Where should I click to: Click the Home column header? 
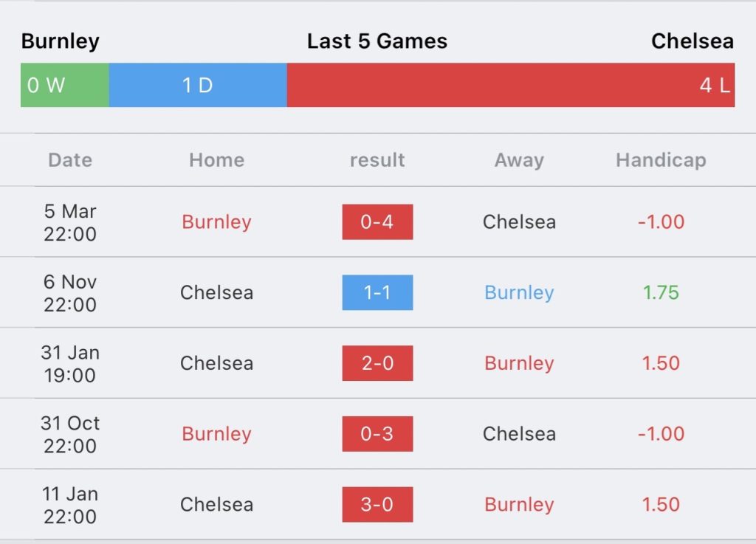pos(216,160)
